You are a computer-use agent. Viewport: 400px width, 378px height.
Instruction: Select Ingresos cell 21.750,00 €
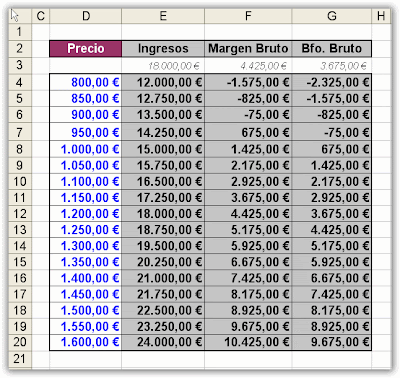(x=163, y=294)
